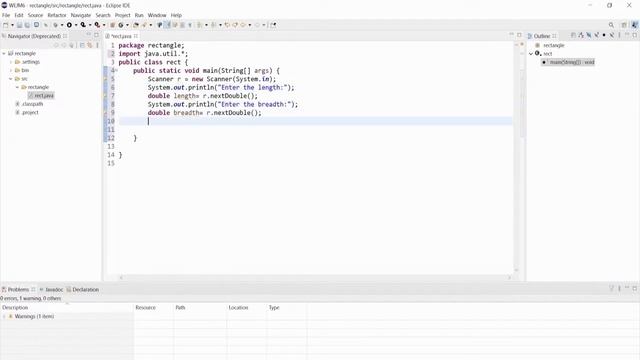640x360 pixels.
Task: Click the New Java Package icon
Action: [x=112, y=25]
